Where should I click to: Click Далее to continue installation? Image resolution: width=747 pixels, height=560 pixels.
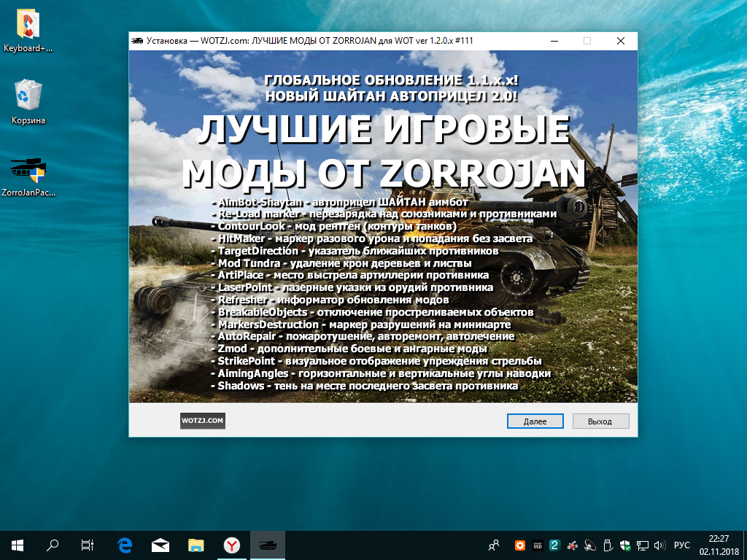click(x=535, y=421)
